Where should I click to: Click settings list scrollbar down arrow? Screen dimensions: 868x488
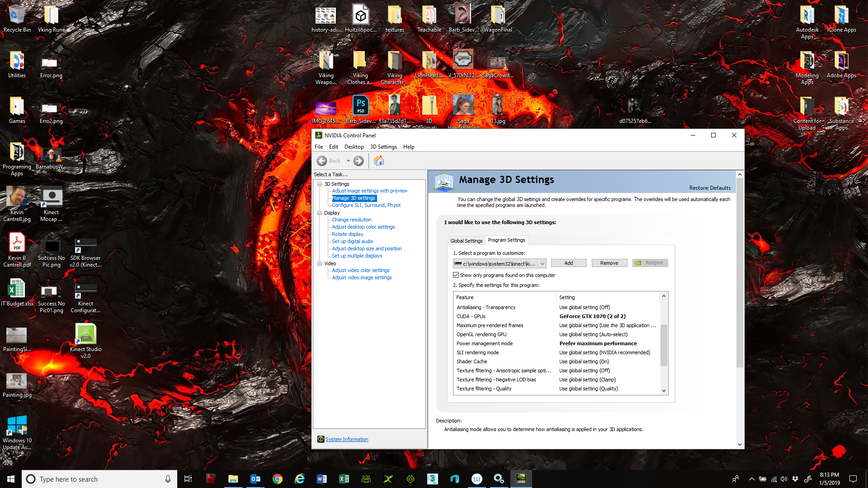(664, 391)
